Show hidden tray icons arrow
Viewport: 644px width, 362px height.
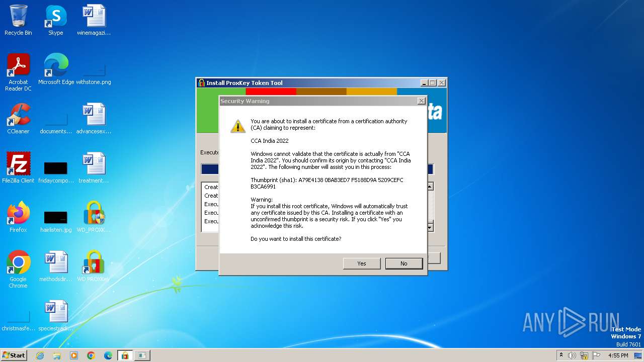pyautogui.click(x=561, y=355)
